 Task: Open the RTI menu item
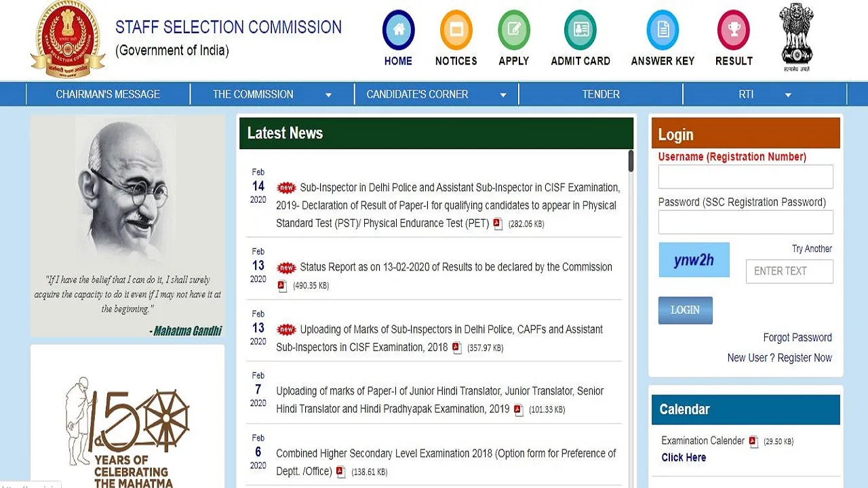click(765, 94)
